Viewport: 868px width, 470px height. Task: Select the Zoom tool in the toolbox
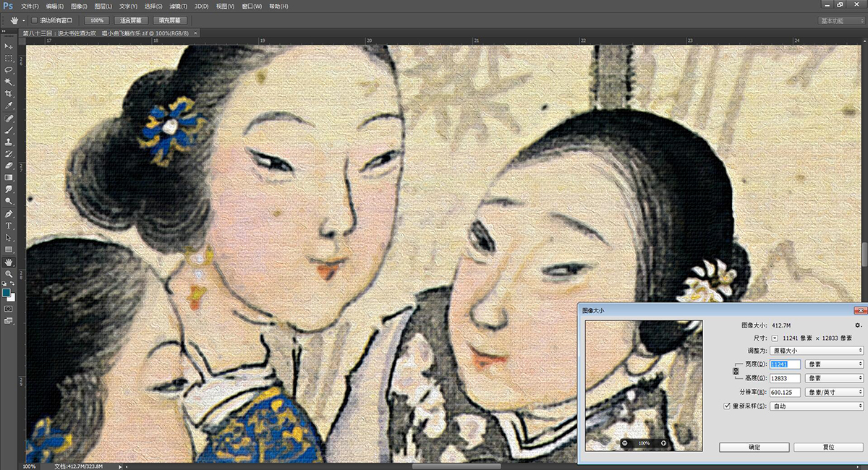click(9, 274)
